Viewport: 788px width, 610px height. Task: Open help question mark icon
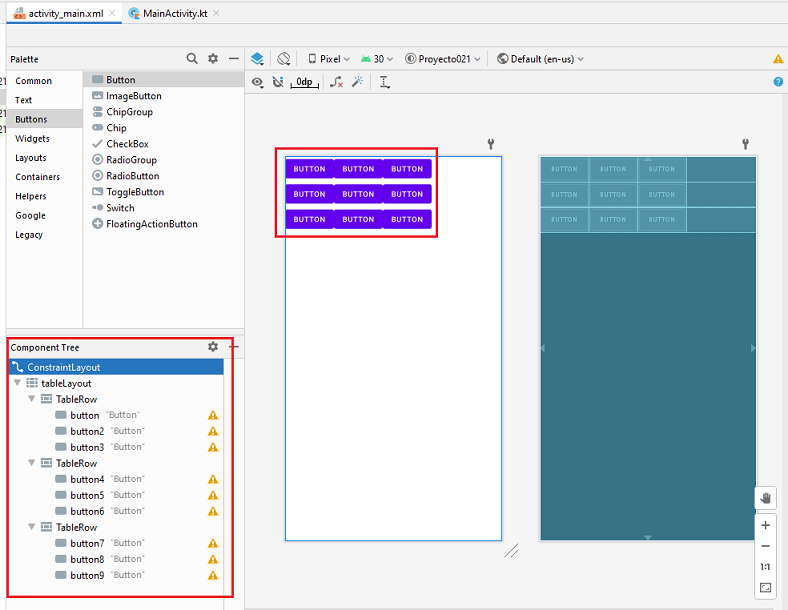(778, 82)
